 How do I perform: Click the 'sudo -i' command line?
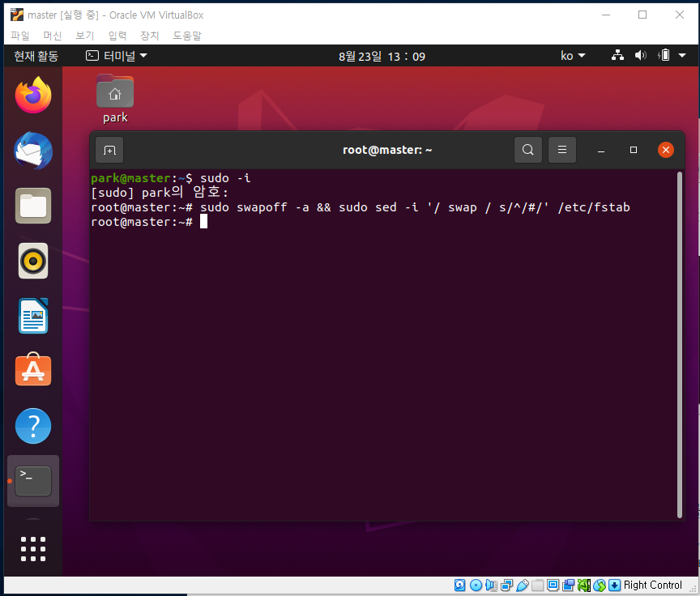click(225, 178)
